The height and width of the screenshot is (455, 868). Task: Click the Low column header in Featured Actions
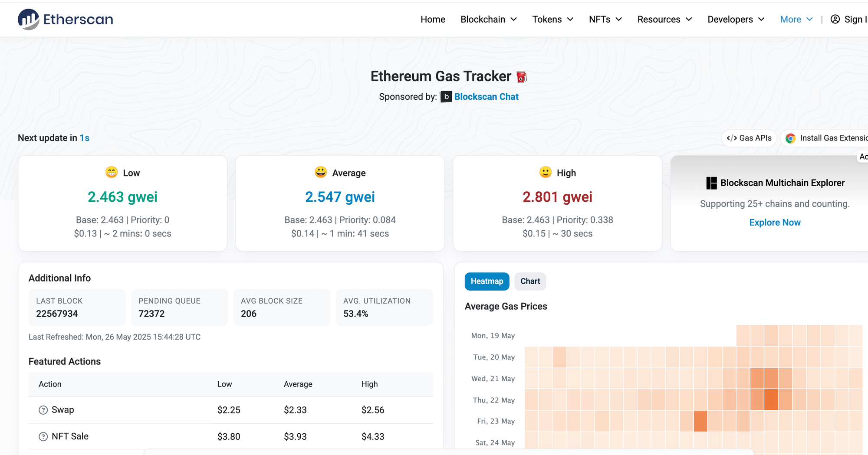pyautogui.click(x=225, y=384)
